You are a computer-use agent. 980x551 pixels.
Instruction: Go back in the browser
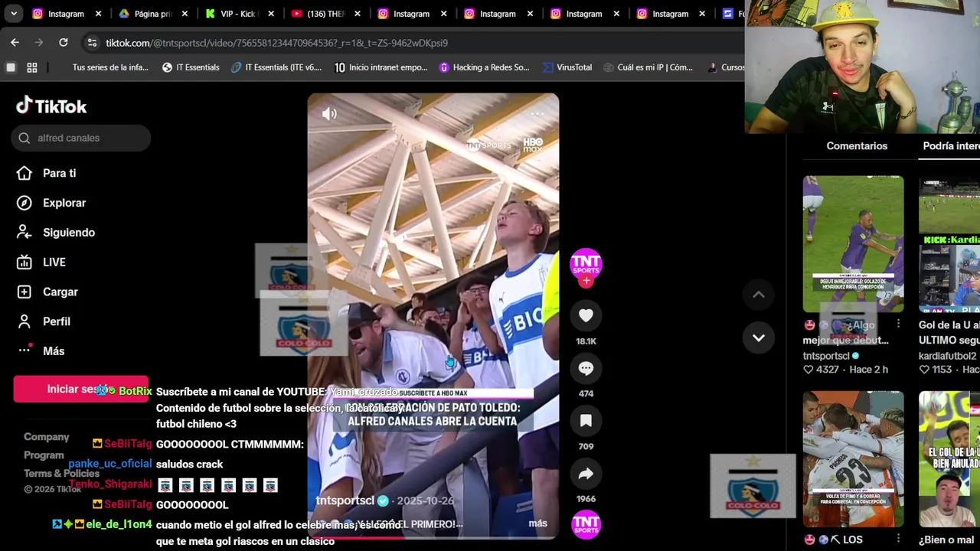click(x=15, y=43)
